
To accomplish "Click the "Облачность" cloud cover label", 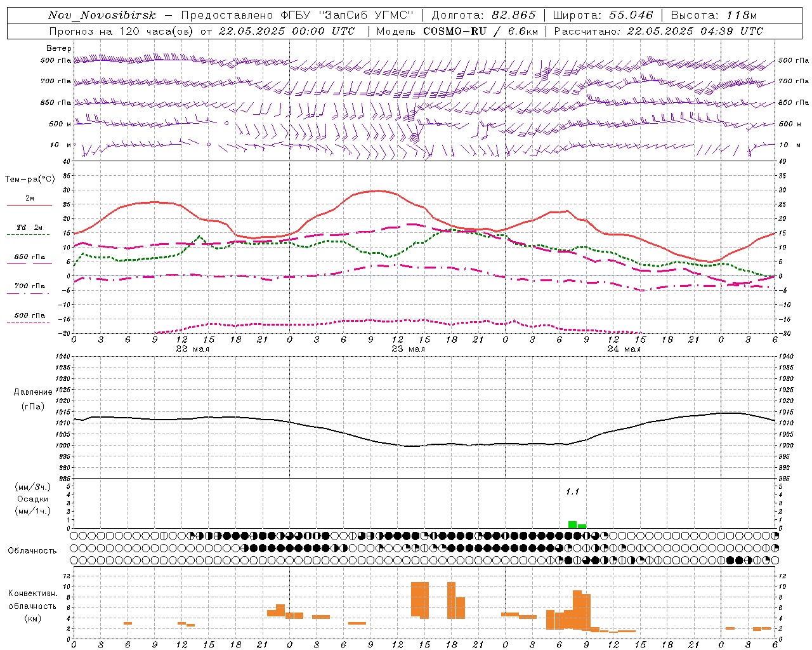I will coord(32,551).
